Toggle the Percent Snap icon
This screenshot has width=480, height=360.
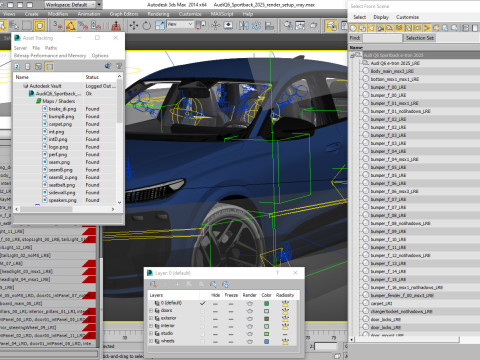point(83,25)
